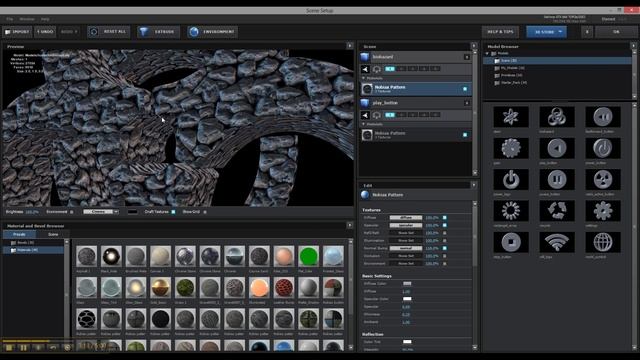Image resolution: width=640 pixels, height=360 pixels.
Task: Select the gold material preset sphere
Action: click(160, 288)
